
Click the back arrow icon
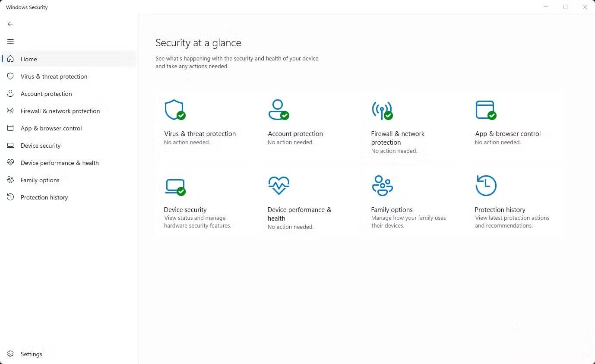[10, 24]
